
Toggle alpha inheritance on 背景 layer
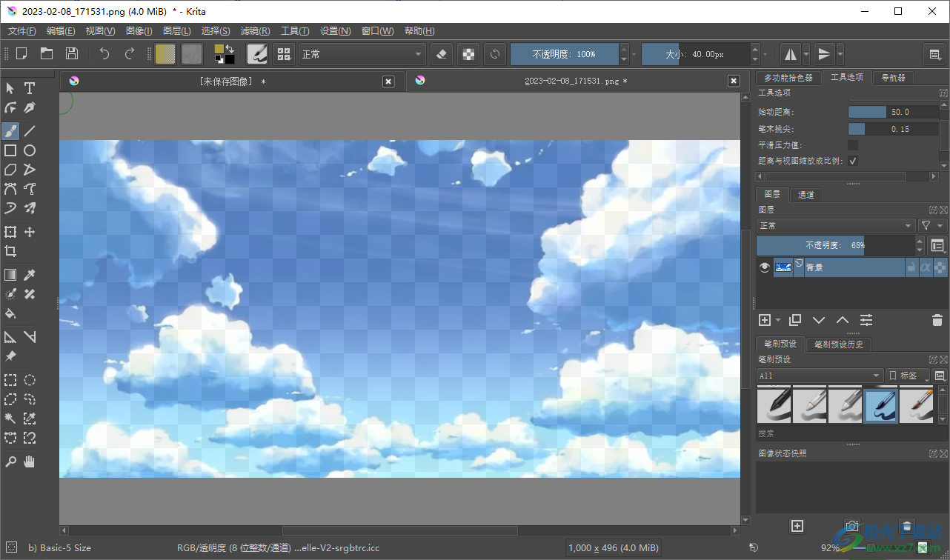click(x=926, y=267)
